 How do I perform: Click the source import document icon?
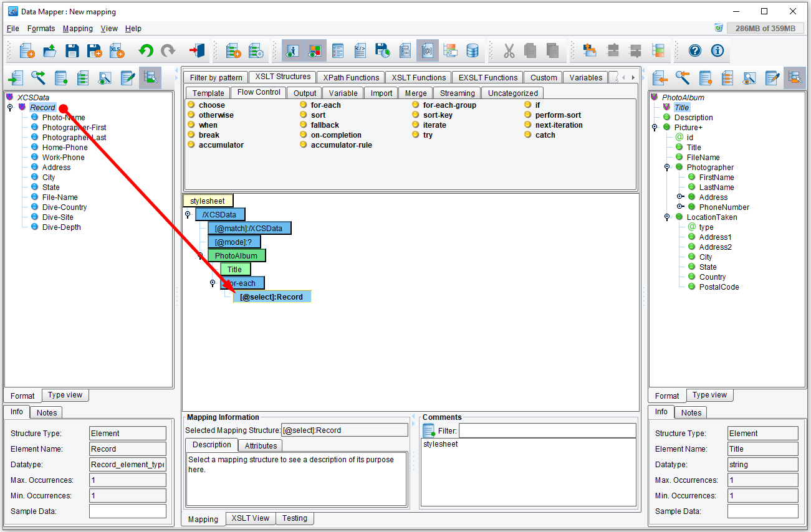click(16, 78)
